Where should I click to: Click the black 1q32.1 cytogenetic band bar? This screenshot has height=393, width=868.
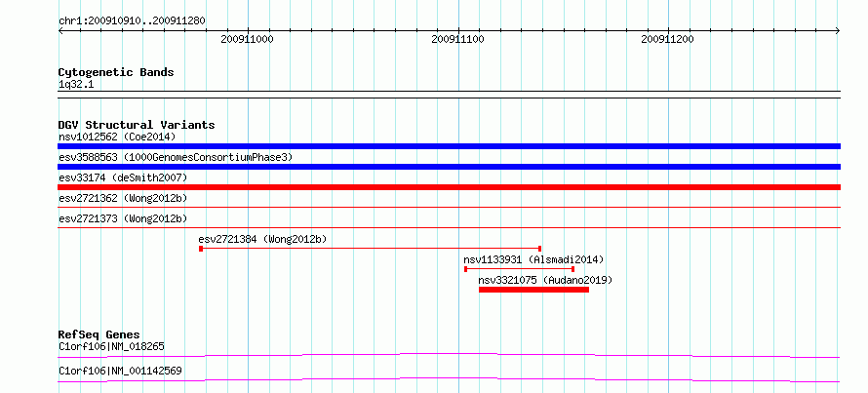point(450,95)
